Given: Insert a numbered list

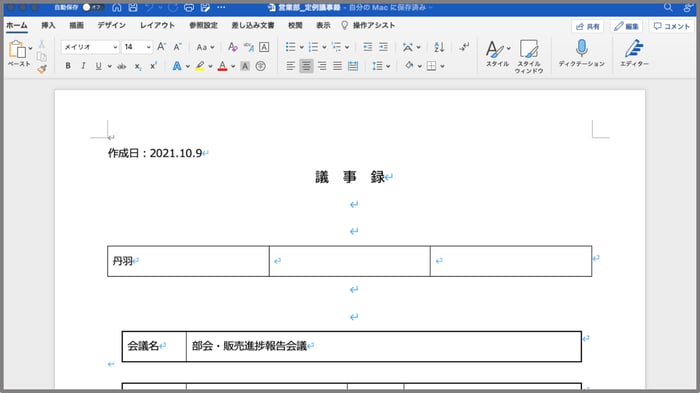Looking at the screenshot, I should pyautogui.click(x=313, y=47).
